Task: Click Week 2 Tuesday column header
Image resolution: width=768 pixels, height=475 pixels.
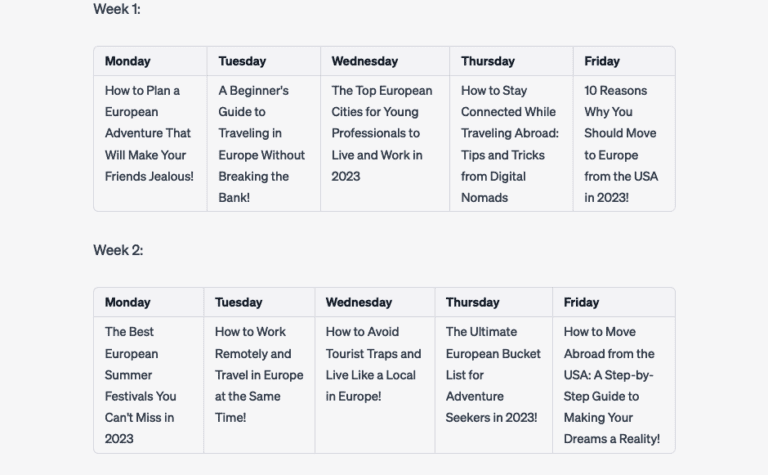Action: [239, 302]
